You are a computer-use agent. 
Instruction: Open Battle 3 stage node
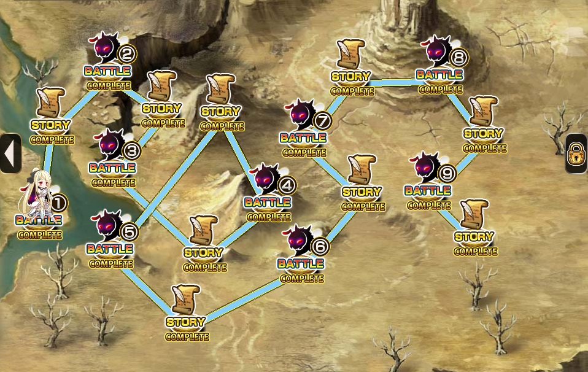tap(114, 158)
